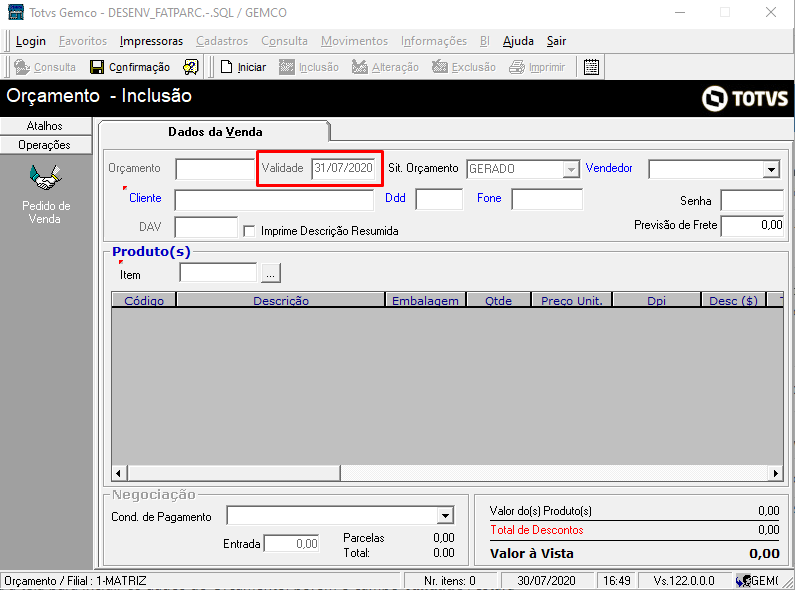Image resolution: width=795 pixels, height=590 pixels.
Task: Click the Descrição column header
Action: pyautogui.click(x=281, y=300)
